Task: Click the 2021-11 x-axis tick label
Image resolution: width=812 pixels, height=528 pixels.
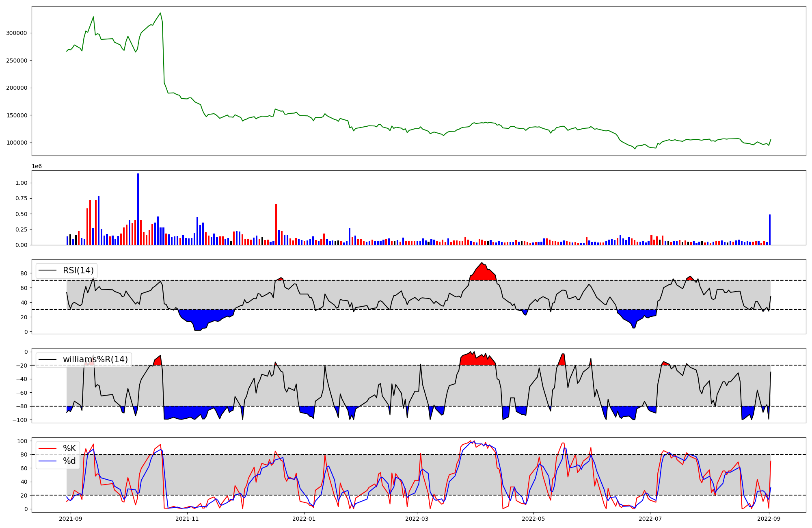Action: (x=187, y=519)
